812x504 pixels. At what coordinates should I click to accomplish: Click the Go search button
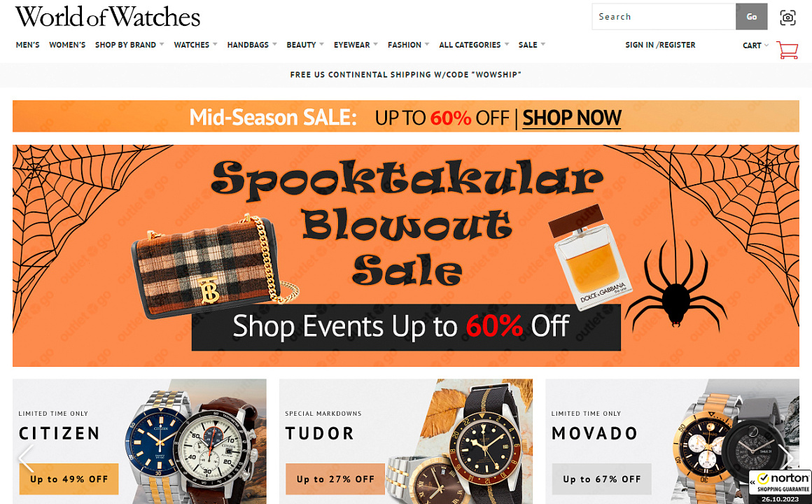pyautogui.click(x=751, y=17)
